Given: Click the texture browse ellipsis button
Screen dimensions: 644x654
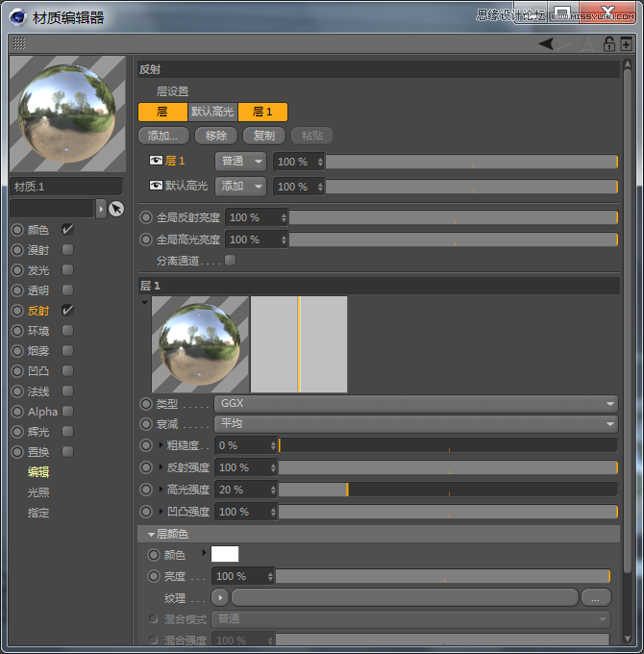Looking at the screenshot, I should 596,597.
